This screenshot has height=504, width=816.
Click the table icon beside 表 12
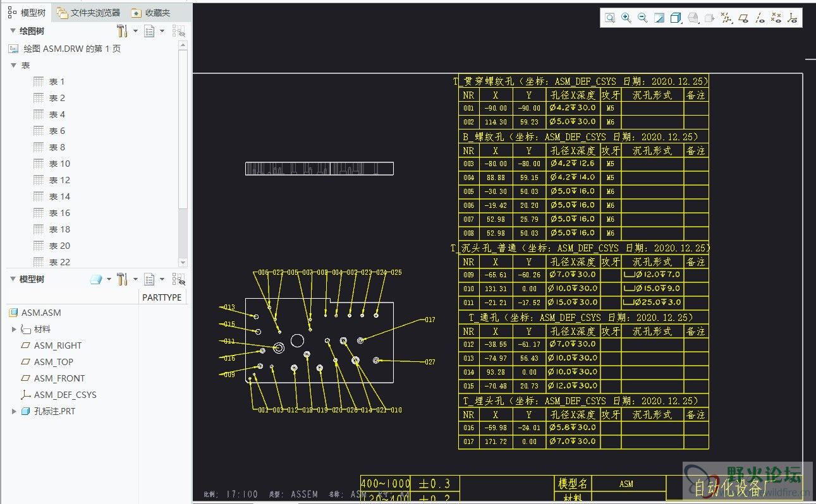(39, 180)
